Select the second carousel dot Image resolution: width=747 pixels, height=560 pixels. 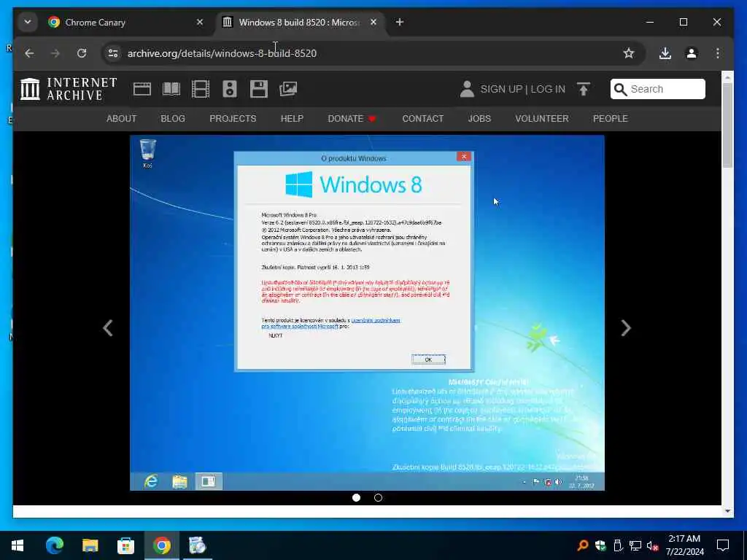(x=379, y=497)
